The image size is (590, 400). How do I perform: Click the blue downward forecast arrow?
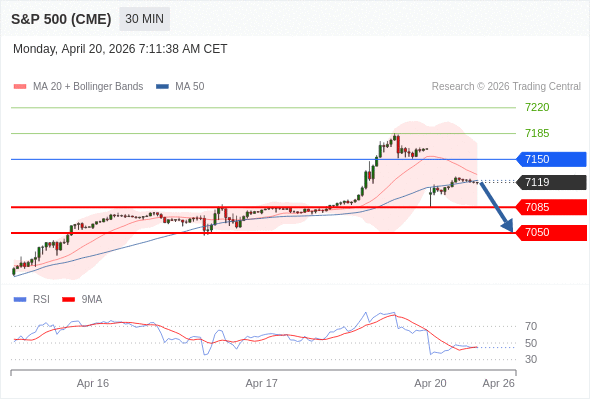coord(497,207)
